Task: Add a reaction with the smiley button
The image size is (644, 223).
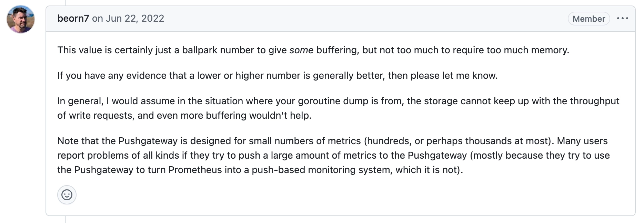Action: (67, 195)
